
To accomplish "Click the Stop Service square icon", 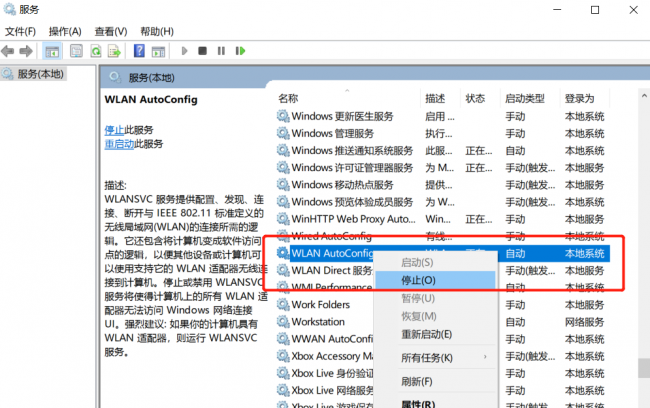I will click(x=202, y=51).
